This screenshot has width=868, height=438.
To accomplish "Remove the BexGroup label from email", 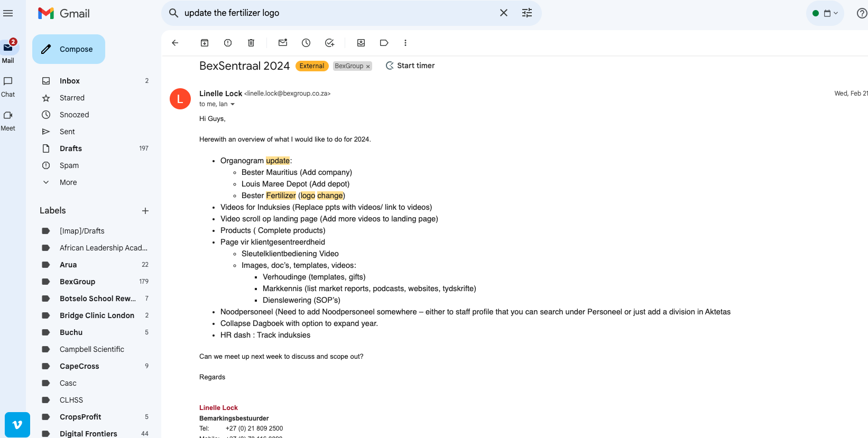I will tap(368, 67).
